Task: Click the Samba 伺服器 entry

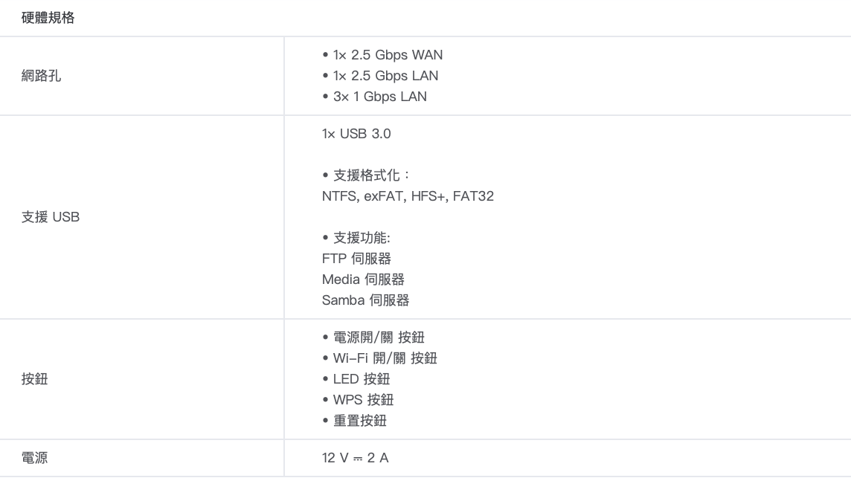Action: 365,300
